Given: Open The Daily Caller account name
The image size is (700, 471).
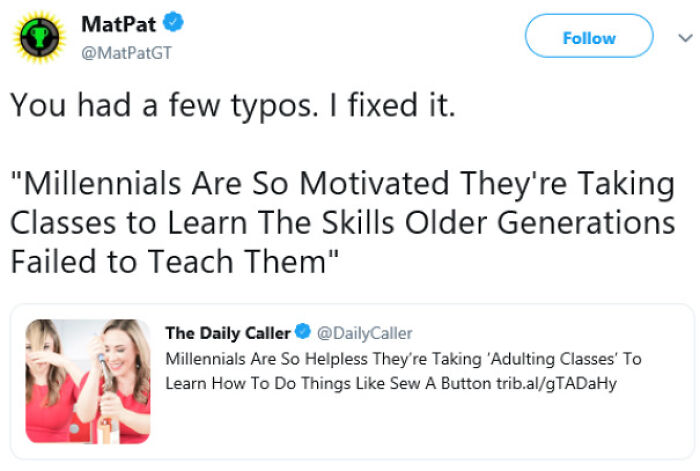Looking at the screenshot, I should click(x=228, y=333).
